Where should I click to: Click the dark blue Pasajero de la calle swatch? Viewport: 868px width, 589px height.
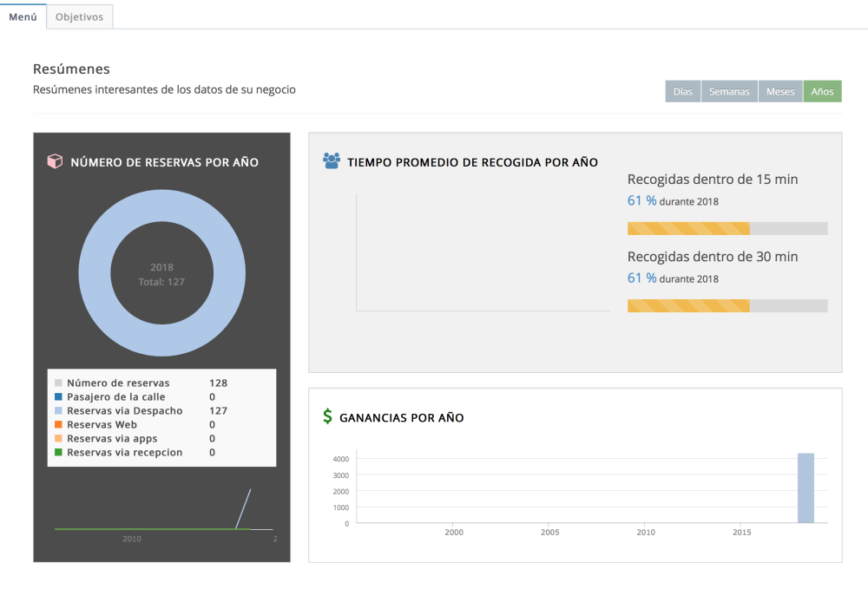tap(58, 396)
